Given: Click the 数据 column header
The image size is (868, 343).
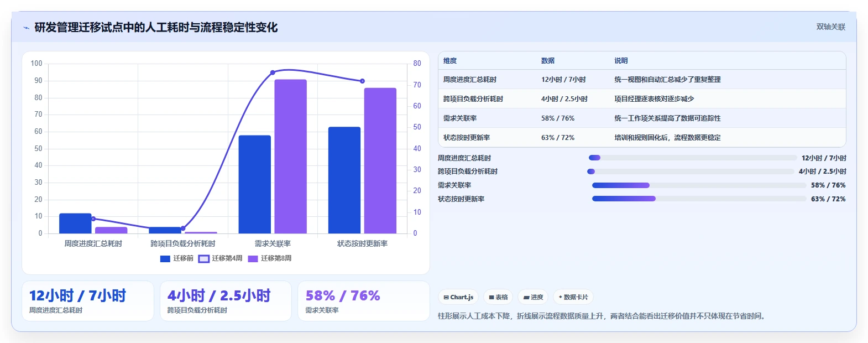Looking at the screenshot, I should (548, 61).
